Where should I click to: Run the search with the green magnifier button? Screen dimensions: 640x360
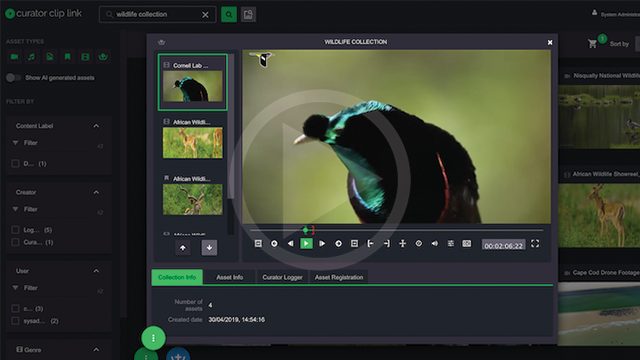click(229, 15)
